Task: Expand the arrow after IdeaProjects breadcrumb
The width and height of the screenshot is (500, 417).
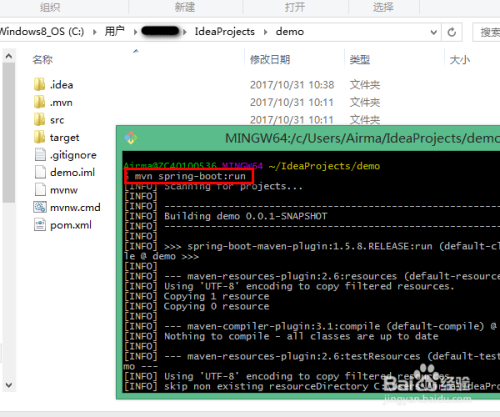Action: tap(265, 32)
